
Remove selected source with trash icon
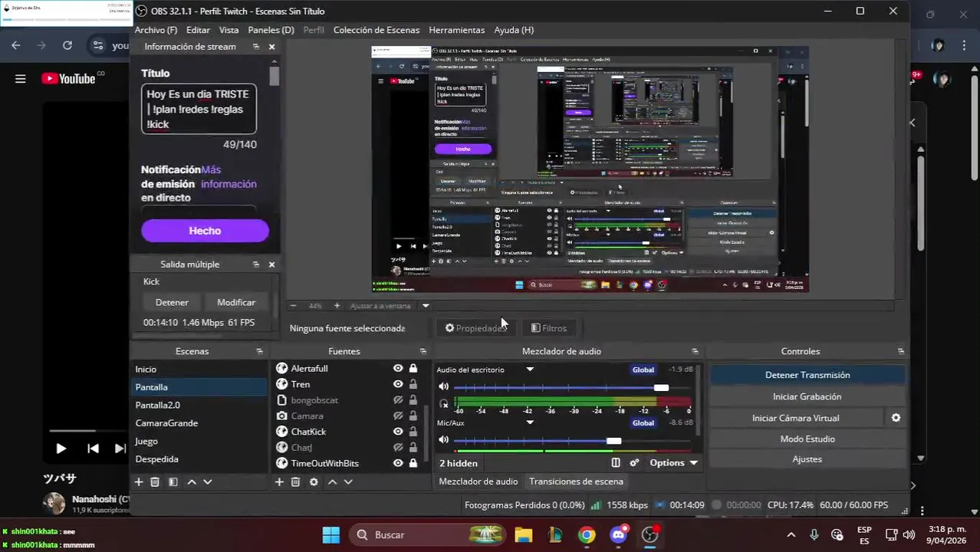coord(295,481)
